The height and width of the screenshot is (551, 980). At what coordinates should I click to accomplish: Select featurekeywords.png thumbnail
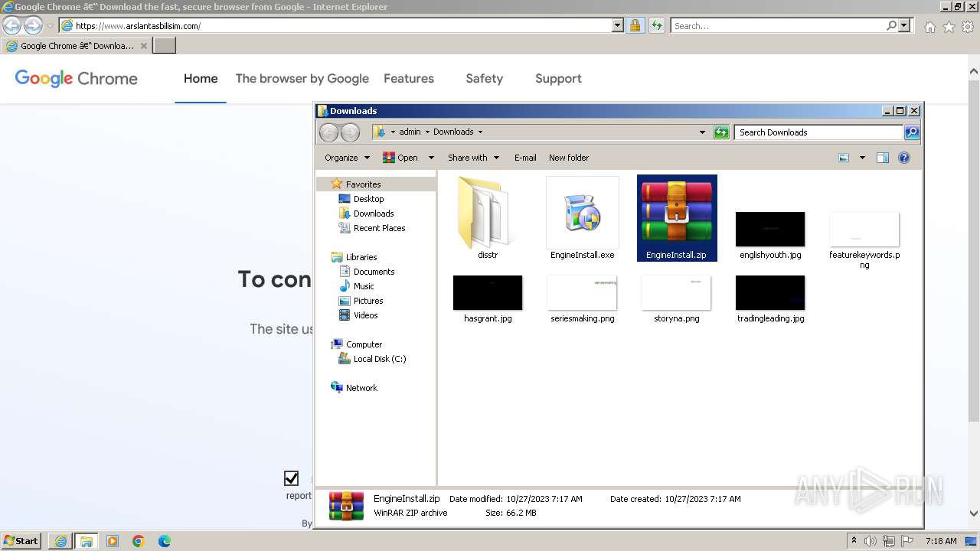coord(864,229)
